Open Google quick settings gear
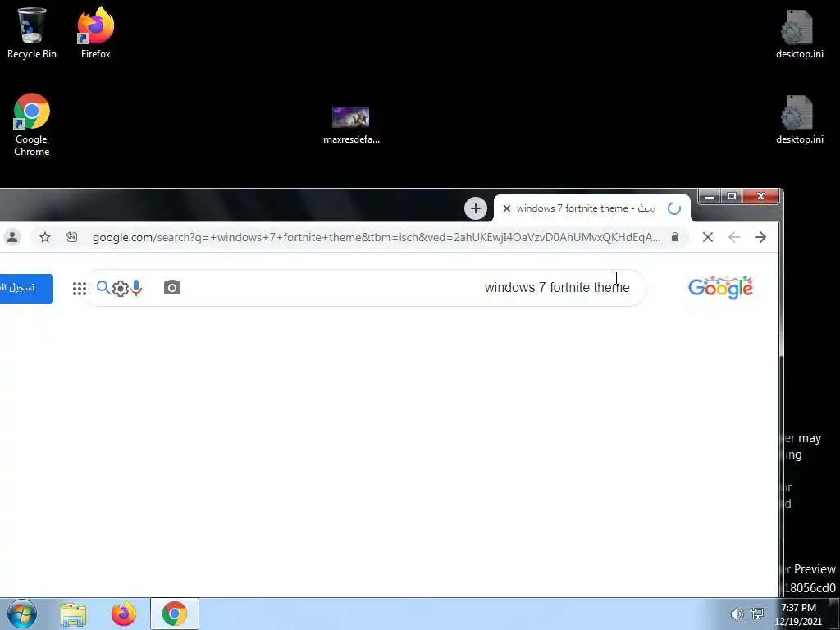840x630 pixels. click(x=120, y=289)
